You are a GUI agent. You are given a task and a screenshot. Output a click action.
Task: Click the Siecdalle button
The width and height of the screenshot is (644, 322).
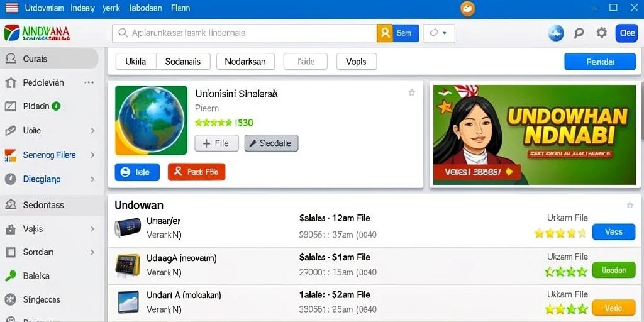pos(271,143)
